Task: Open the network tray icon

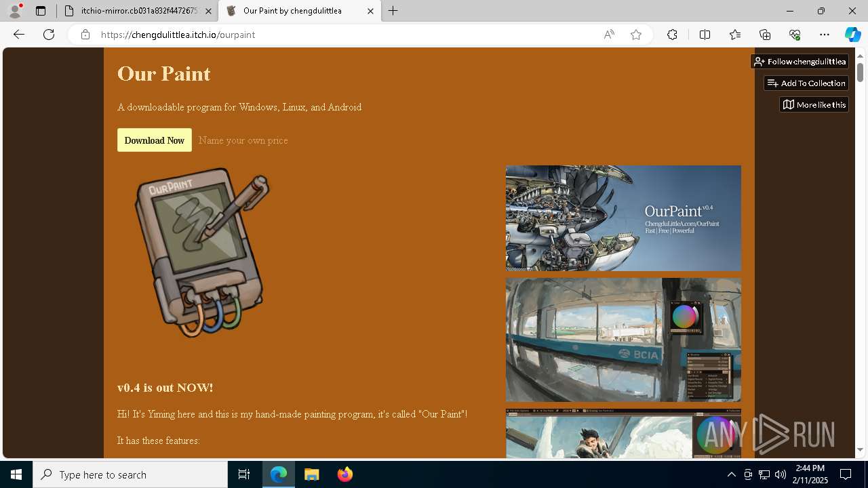Action: pyautogui.click(x=764, y=474)
